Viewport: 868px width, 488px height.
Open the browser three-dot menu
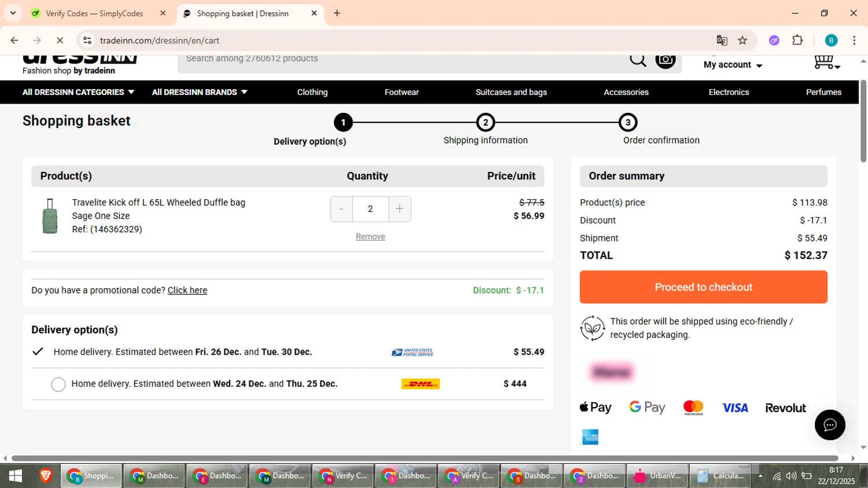coord(854,41)
